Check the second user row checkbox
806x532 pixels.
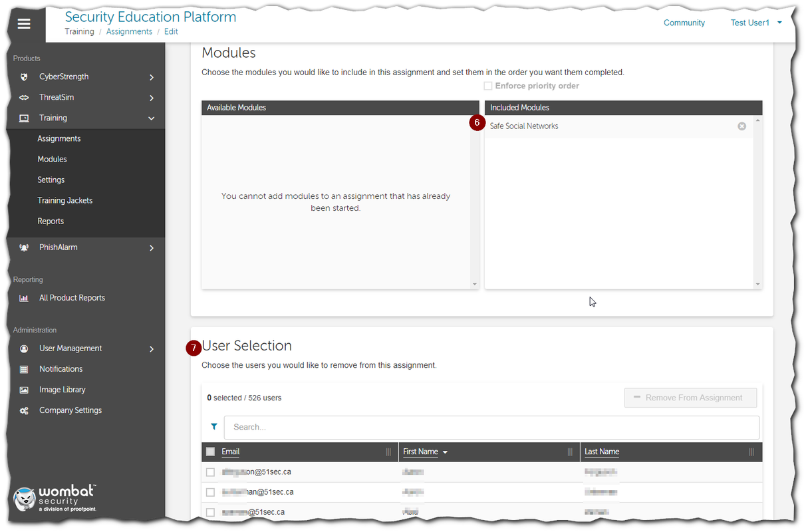coord(210,493)
